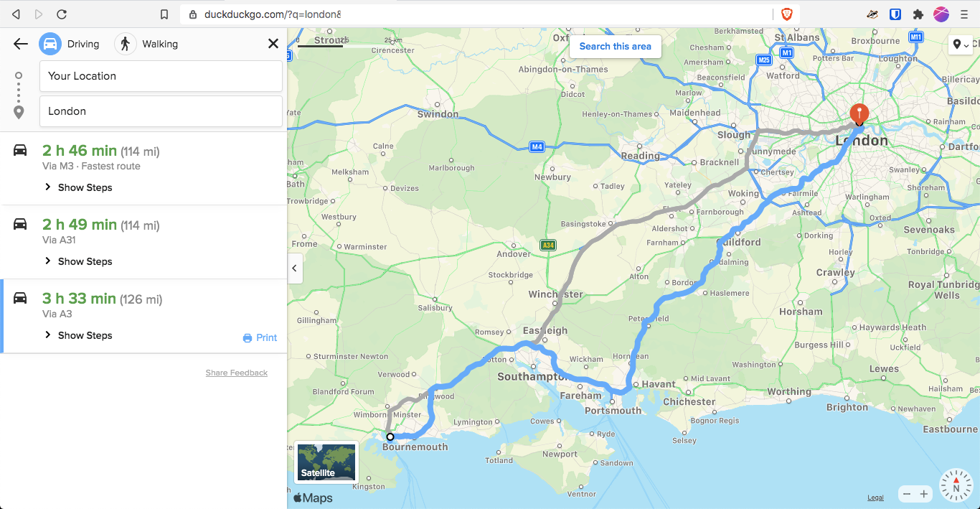This screenshot has height=509, width=980.
Task: Click the 'Via M3 · Fastest route' text
Action: pyautogui.click(x=91, y=166)
